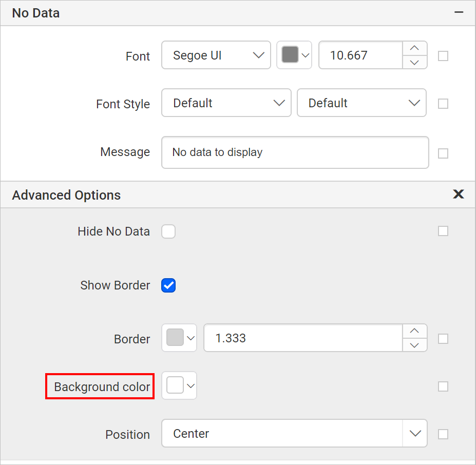Viewport: 476px width, 465px height.
Task: Click the No Data section header title
Action: click(36, 13)
